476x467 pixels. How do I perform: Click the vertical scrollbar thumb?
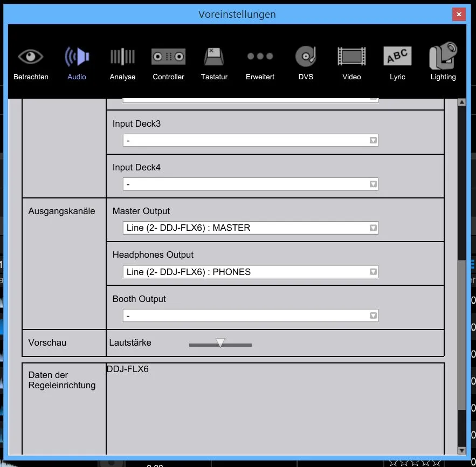coord(461,334)
